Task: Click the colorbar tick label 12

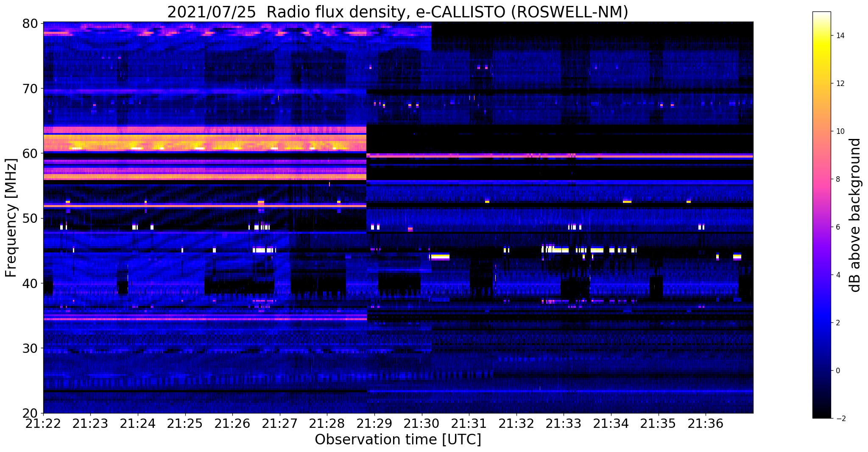Action: point(840,83)
